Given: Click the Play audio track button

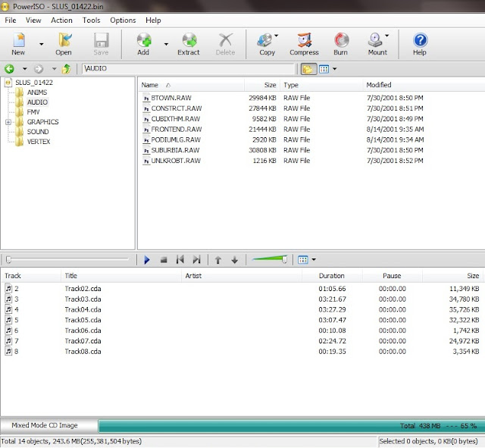Looking at the screenshot, I should coord(147,260).
